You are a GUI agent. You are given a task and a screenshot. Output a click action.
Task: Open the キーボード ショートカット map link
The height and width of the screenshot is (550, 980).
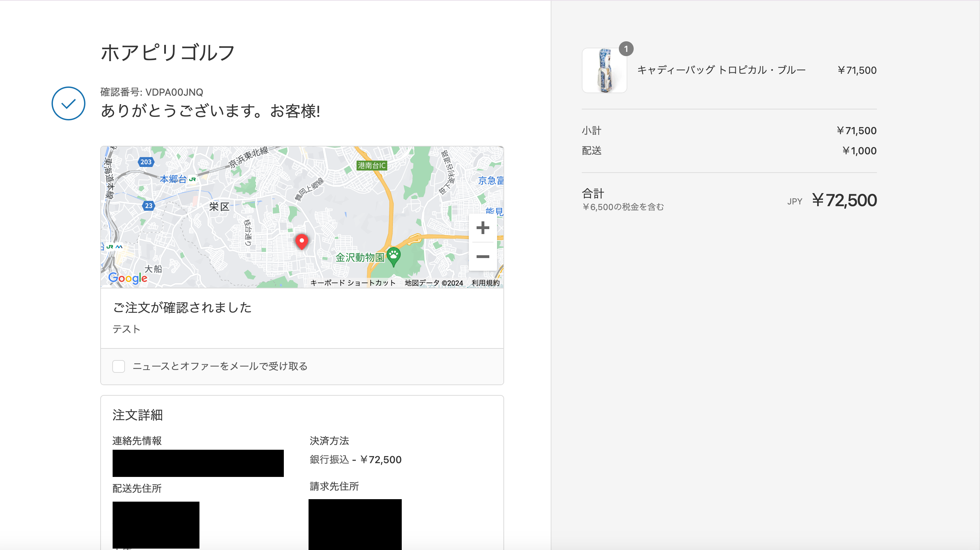pos(353,283)
